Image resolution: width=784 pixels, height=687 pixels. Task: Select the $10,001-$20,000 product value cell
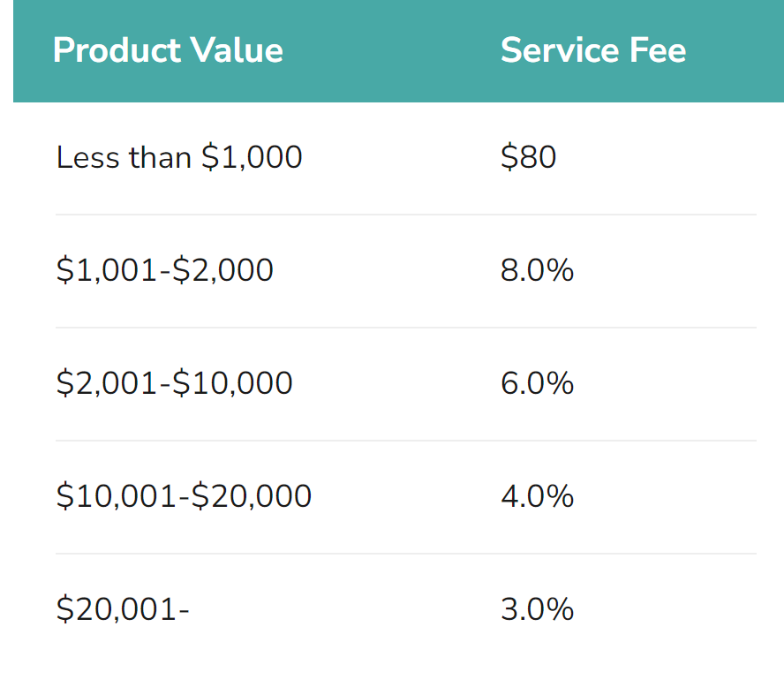(184, 496)
